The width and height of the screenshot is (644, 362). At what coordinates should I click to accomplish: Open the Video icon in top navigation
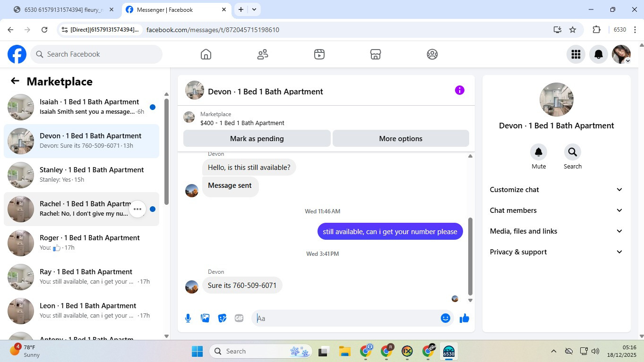pyautogui.click(x=319, y=54)
